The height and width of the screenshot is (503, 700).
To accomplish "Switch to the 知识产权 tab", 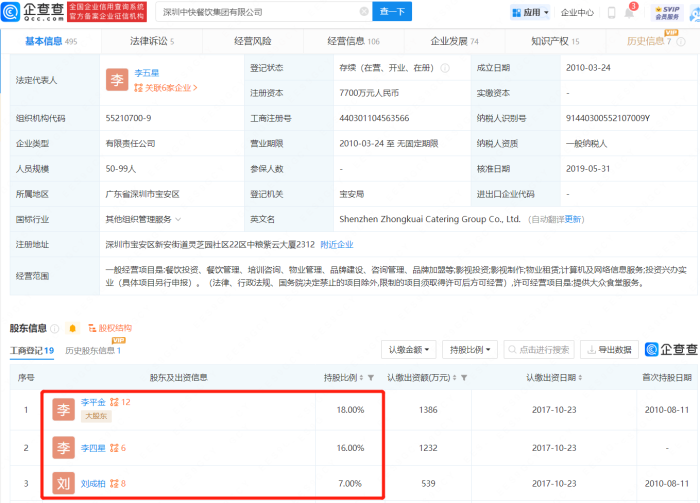I will click(555, 42).
